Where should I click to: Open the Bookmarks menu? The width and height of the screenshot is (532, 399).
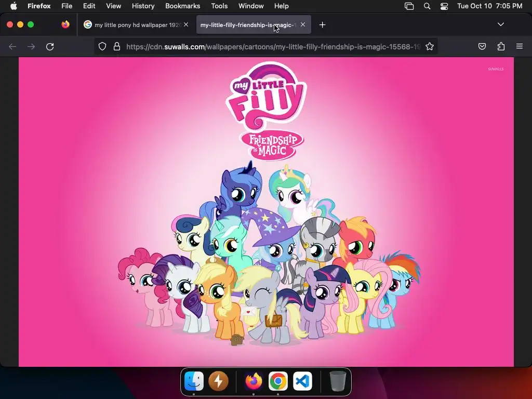tap(182, 6)
